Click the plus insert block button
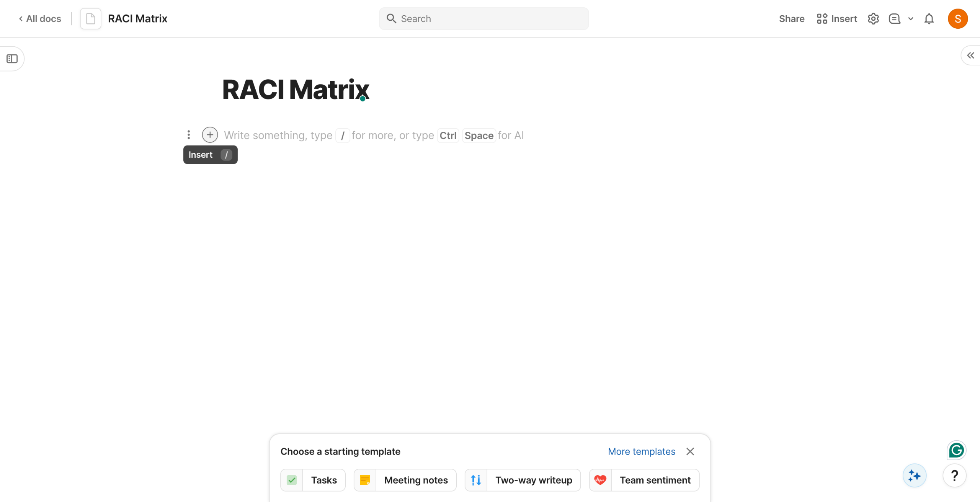 pyautogui.click(x=210, y=135)
